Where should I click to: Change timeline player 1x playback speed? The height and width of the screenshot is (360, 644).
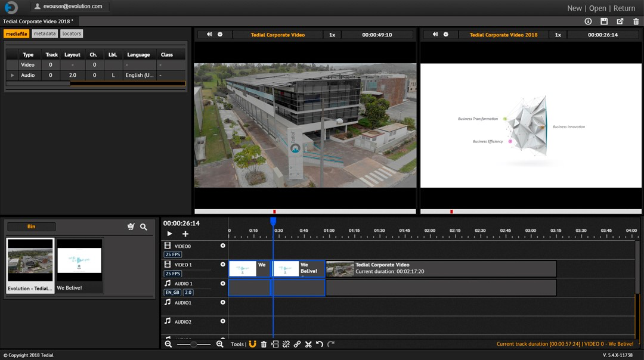[558, 35]
